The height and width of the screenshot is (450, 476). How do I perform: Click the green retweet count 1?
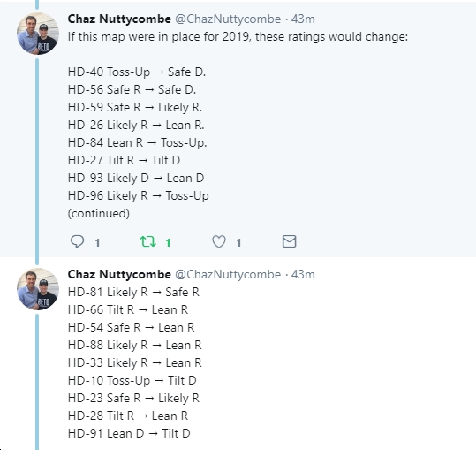pos(168,243)
